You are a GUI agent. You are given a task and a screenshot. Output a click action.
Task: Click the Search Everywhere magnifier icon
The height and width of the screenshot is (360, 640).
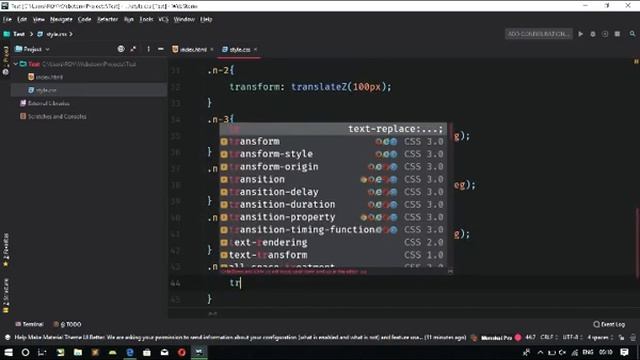[632, 34]
